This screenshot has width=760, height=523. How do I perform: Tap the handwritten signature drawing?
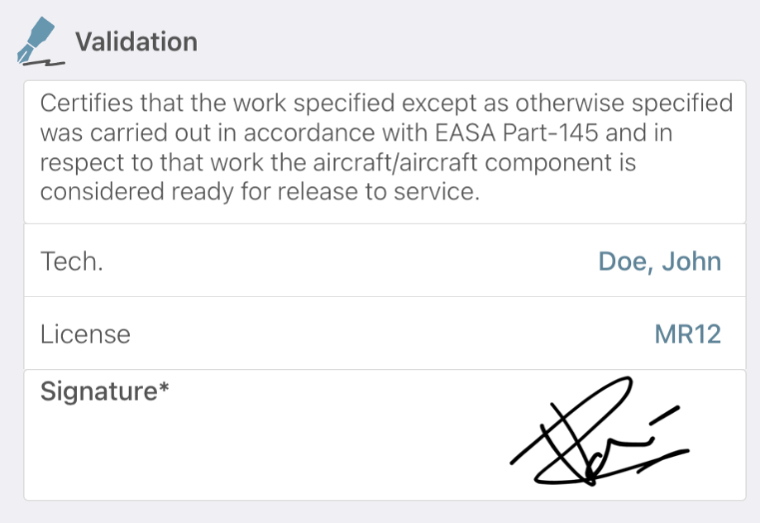[600, 431]
